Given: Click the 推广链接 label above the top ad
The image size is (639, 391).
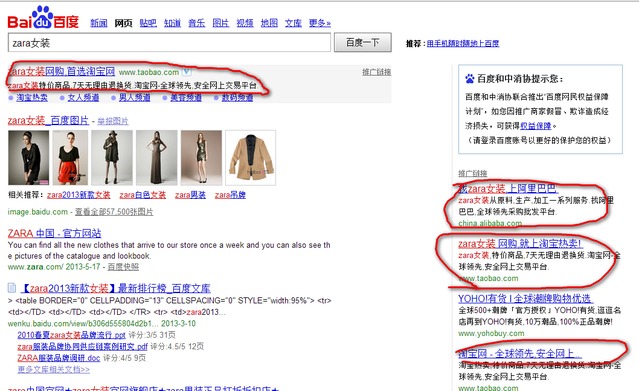Looking at the screenshot, I should [x=377, y=72].
